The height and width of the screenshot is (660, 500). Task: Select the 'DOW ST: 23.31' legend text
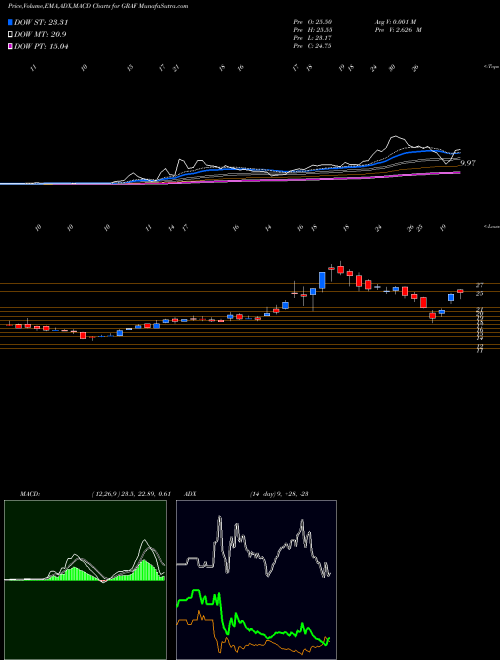(41, 23)
